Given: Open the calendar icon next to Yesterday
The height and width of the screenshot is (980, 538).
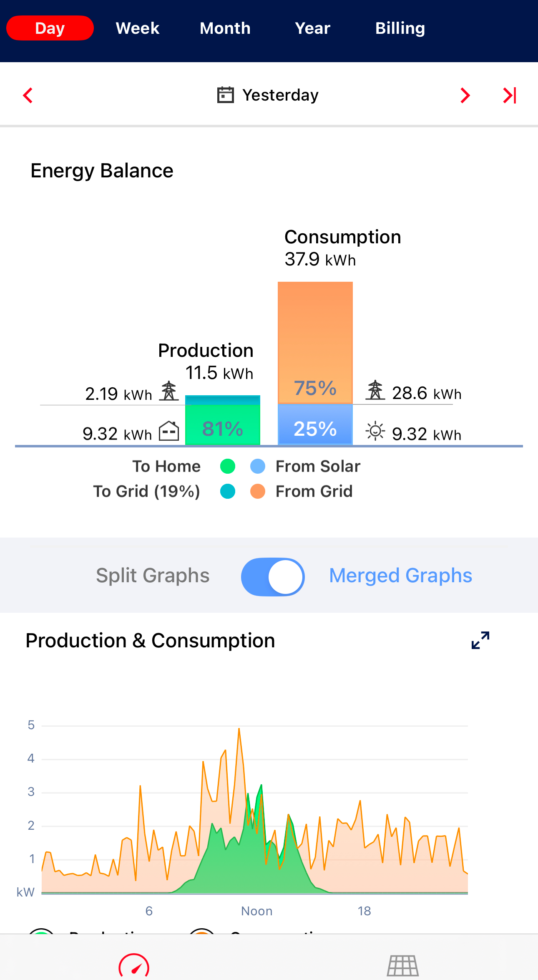Looking at the screenshot, I should tap(226, 95).
